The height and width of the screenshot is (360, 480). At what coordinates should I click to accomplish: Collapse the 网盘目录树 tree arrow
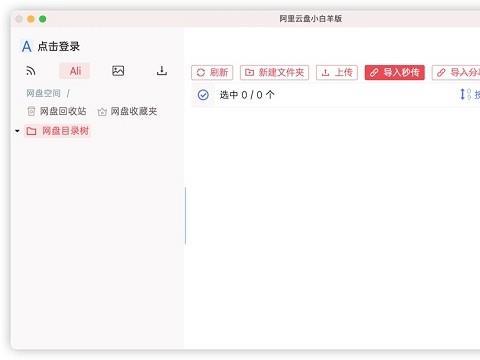tap(17, 131)
